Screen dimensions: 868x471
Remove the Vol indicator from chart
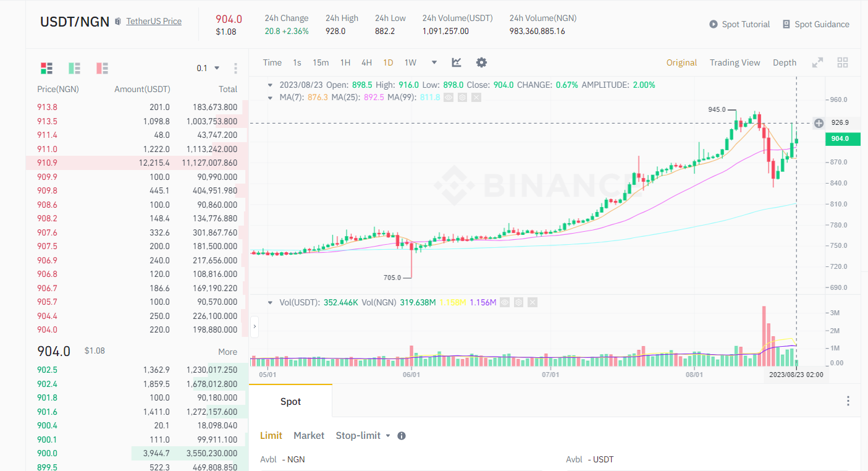coord(533,302)
